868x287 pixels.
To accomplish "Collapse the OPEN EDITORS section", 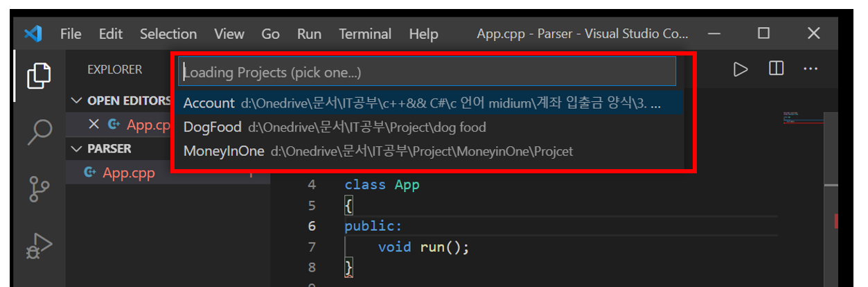I will click(76, 101).
